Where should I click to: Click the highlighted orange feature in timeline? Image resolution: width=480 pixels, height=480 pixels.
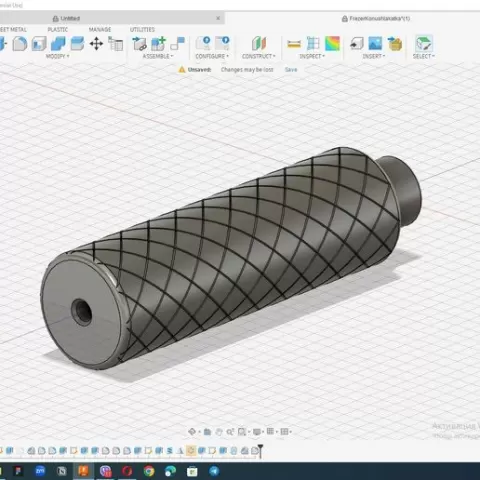point(191,451)
